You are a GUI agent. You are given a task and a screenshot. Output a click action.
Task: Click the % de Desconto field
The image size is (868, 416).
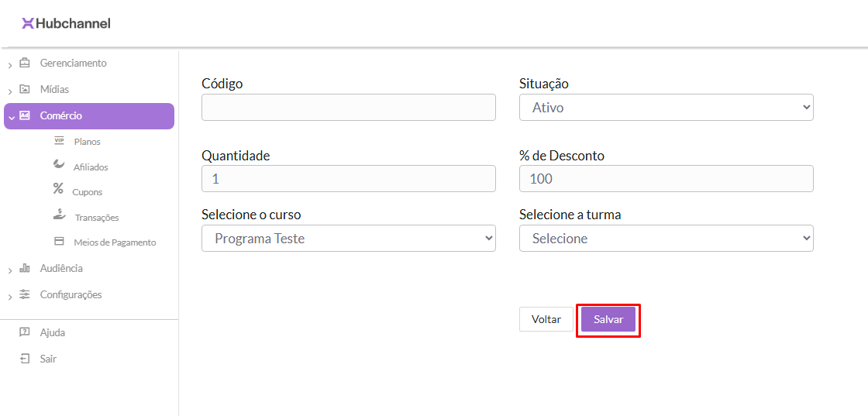[666, 179]
